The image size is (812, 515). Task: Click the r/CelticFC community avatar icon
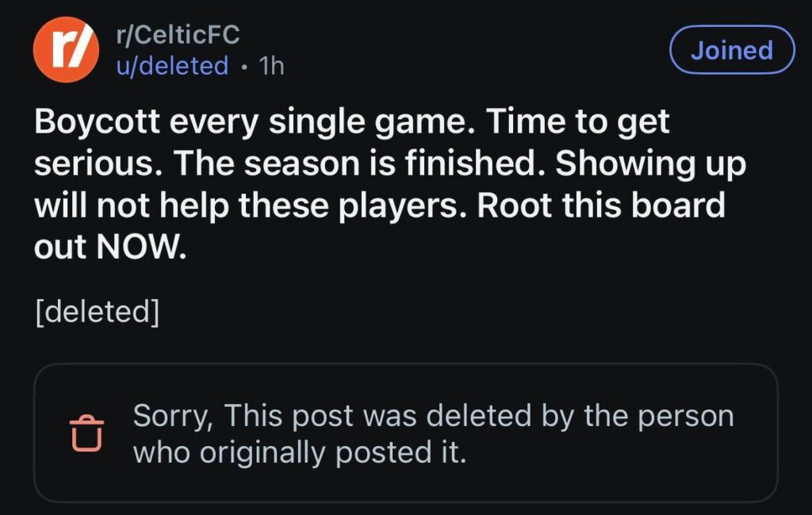point(67,50)
